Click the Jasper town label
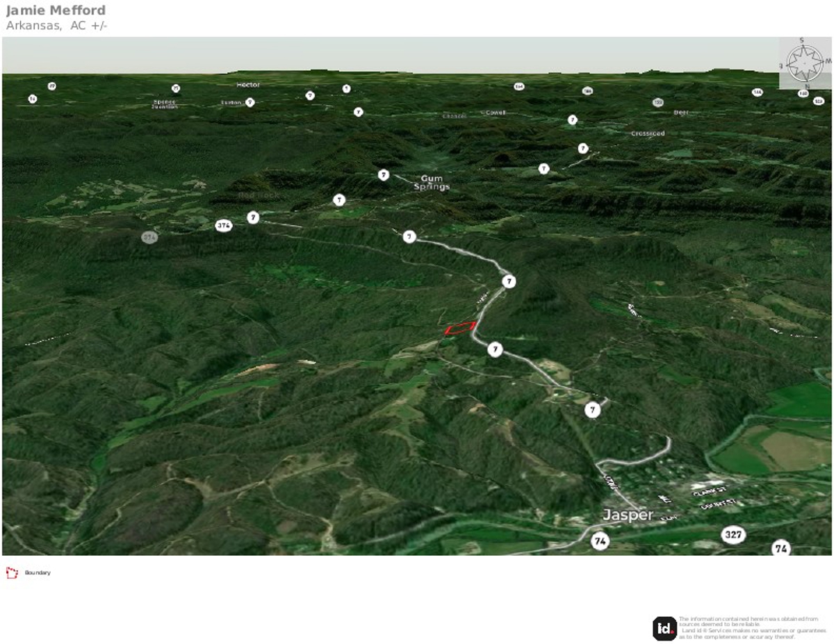 628,515
